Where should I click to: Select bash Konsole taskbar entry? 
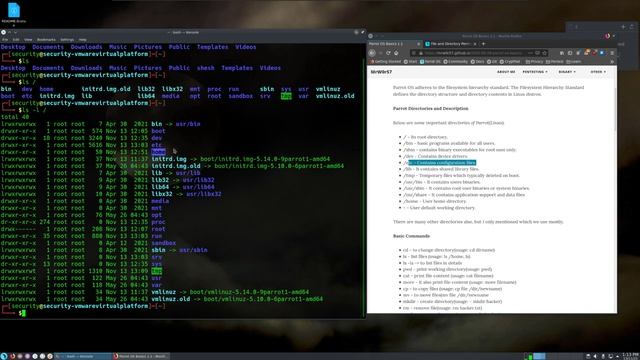click(83, 356)
